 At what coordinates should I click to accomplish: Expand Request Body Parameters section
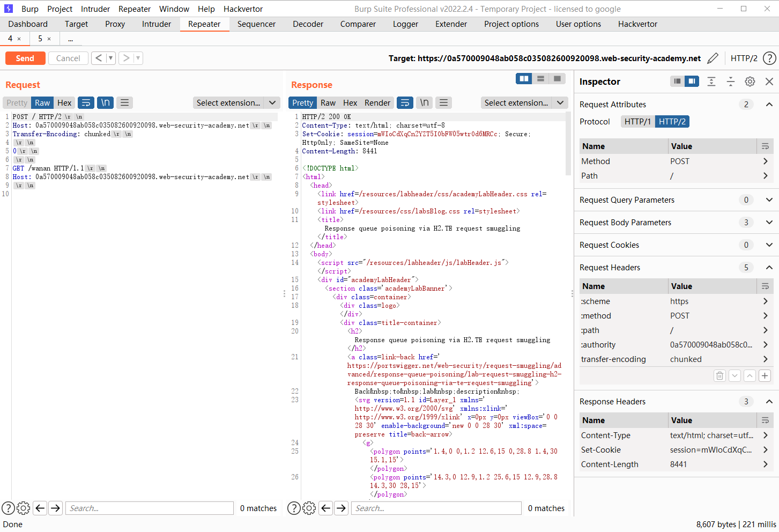tap(769, 222)
